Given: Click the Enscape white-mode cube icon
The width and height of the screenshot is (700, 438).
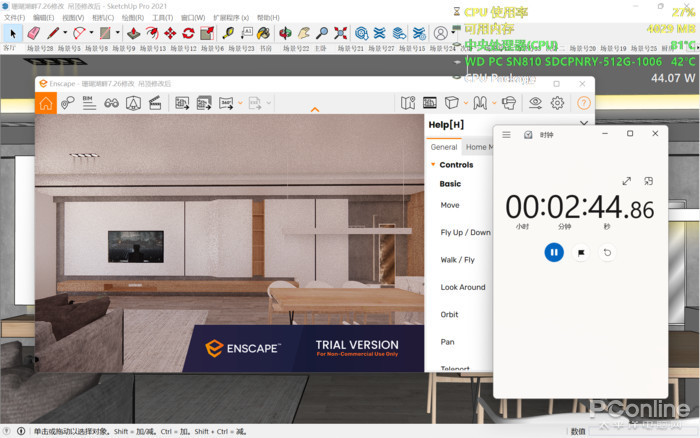Looking at the screenshot, I should 451,103.
